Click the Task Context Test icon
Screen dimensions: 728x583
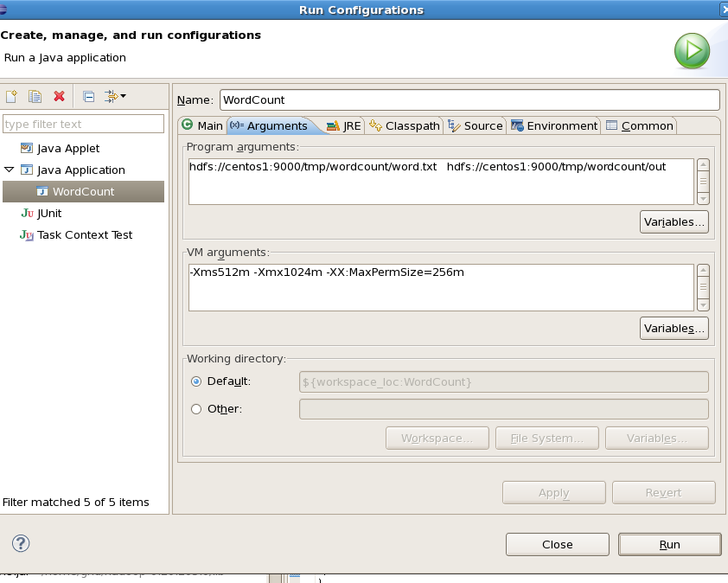pos(27,235)
